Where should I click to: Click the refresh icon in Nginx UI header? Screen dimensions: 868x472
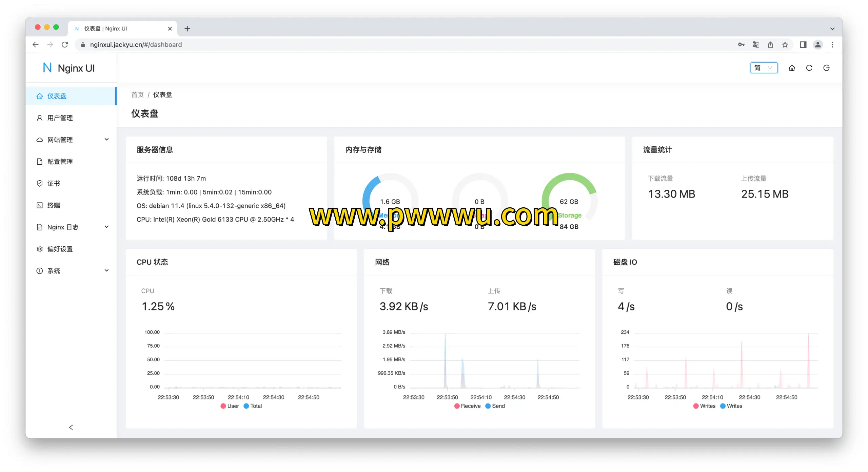(x=809, y=68)
